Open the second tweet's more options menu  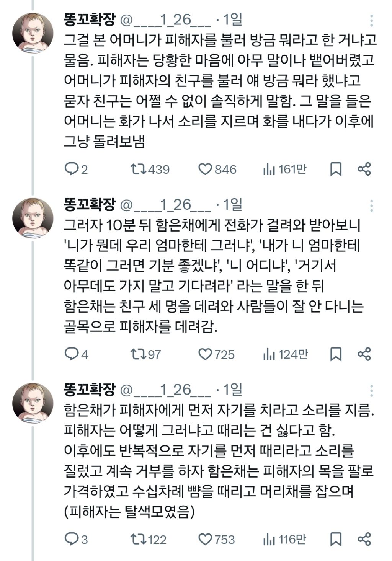pyautogui.click(x=371, y=205)
